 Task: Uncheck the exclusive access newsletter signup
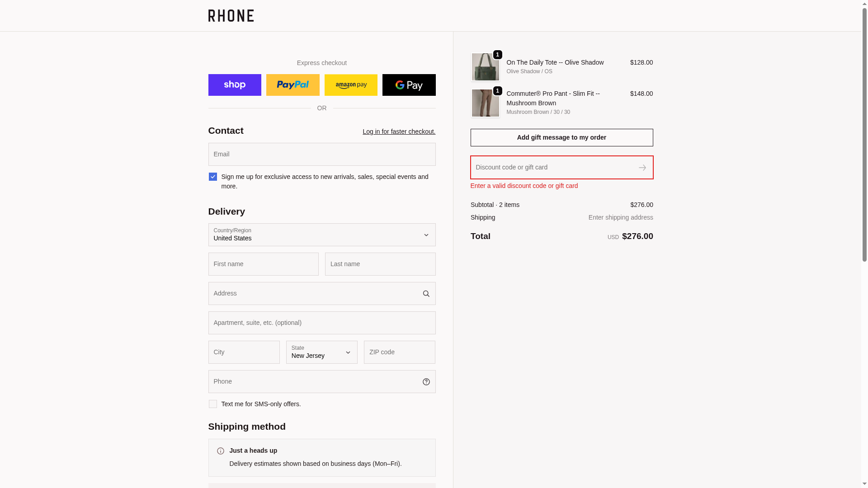pyautogui.click(x=213, y=177)
